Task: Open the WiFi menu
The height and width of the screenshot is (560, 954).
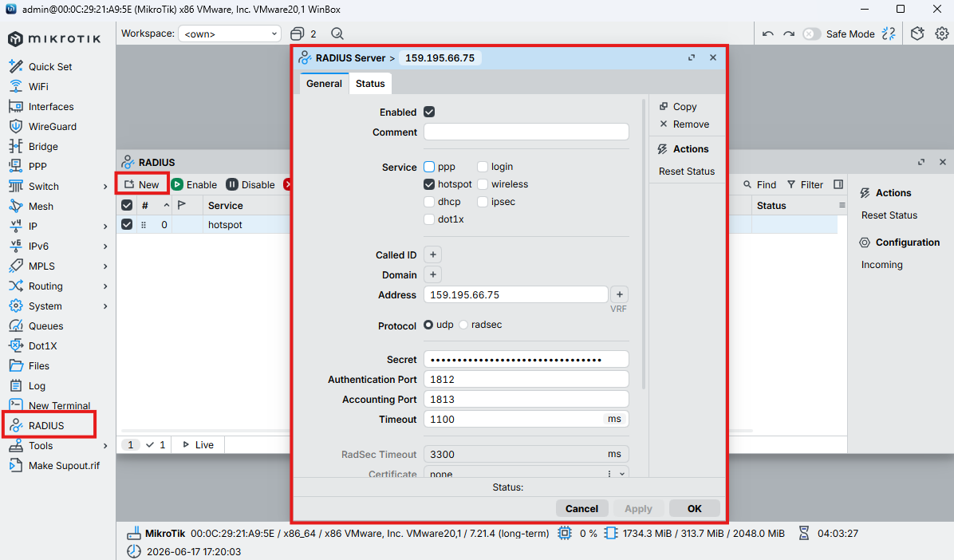Action: point(29,86)
